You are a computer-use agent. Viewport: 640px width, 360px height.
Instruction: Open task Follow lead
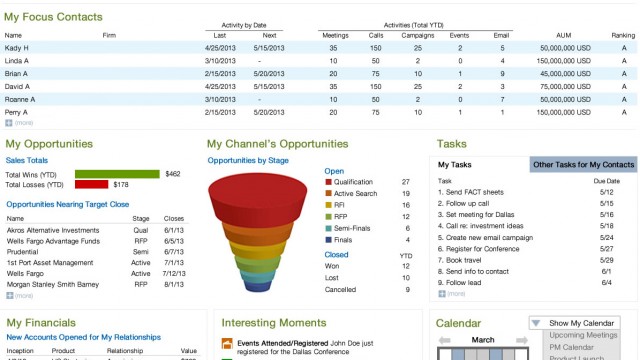(x=459, y=282)
